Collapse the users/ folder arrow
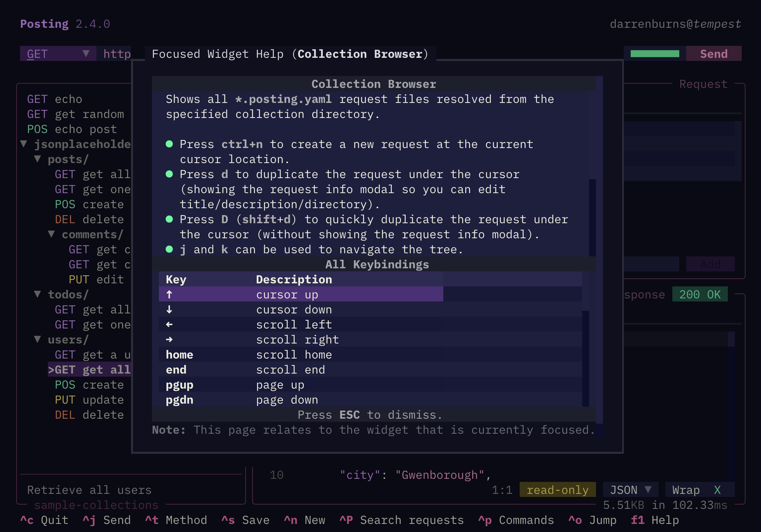Screen dimensions: 761x532 tap(38, 340)
